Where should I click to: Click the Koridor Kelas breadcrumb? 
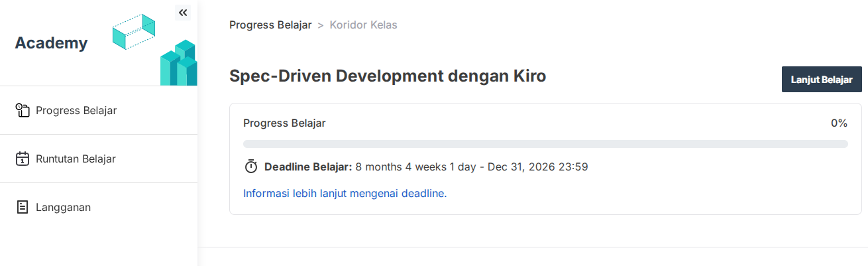[x=363, y=25]
